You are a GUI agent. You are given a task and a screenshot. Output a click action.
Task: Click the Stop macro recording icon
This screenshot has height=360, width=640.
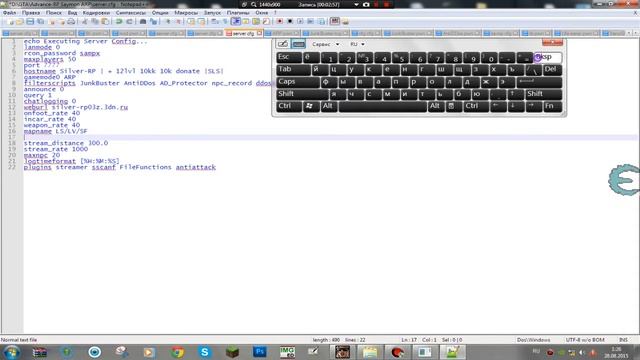[x=290, y=21]
